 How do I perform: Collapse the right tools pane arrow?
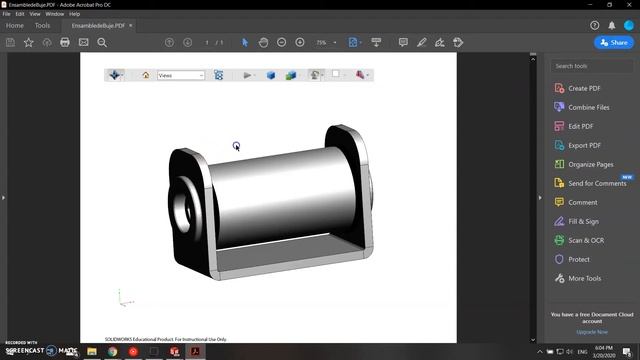[540, 198]
